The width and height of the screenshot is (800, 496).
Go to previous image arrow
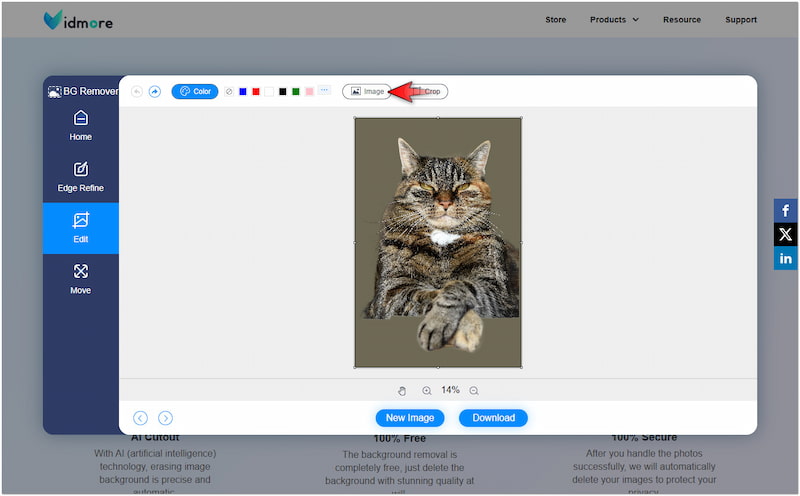click(x=140, y=418)
